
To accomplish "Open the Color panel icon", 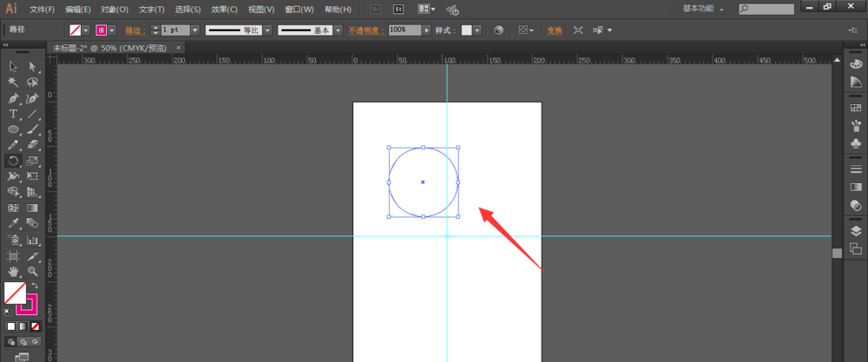I will pos(855,63).
